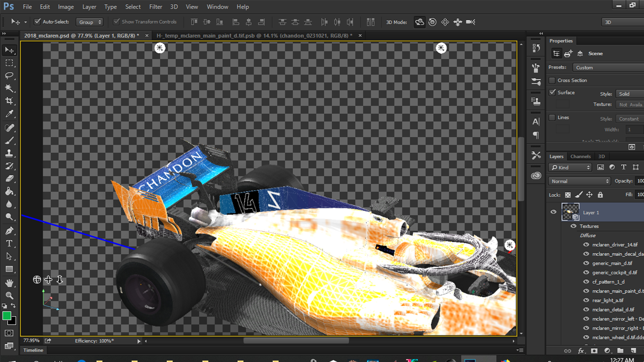
Task: Activate 3D Roll mode
Action: [432, 22]
